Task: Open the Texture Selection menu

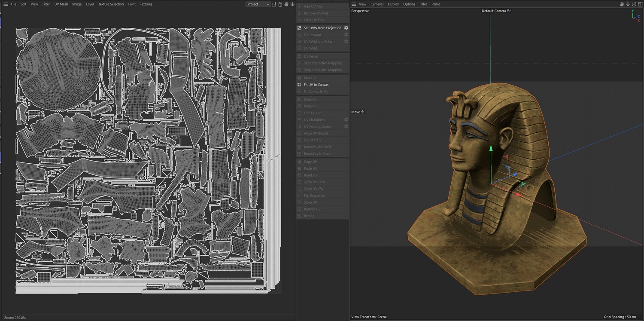Action: (111, 4)
